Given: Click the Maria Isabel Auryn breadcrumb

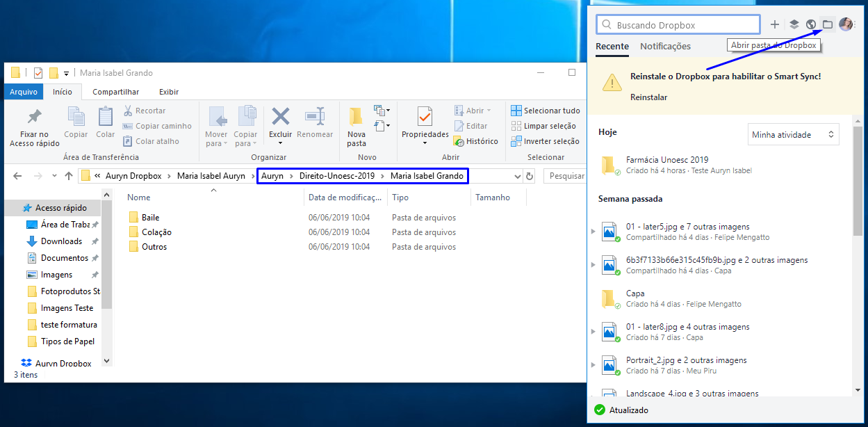Looking at the screenshot, I should (x=211, y=176).
